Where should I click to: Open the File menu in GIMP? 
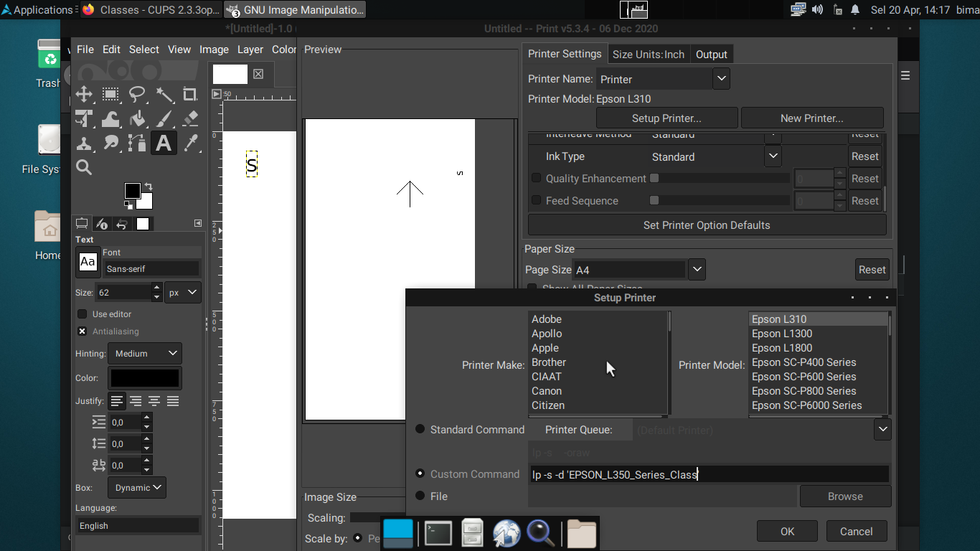pyautogui.click(x=85, y=50)
